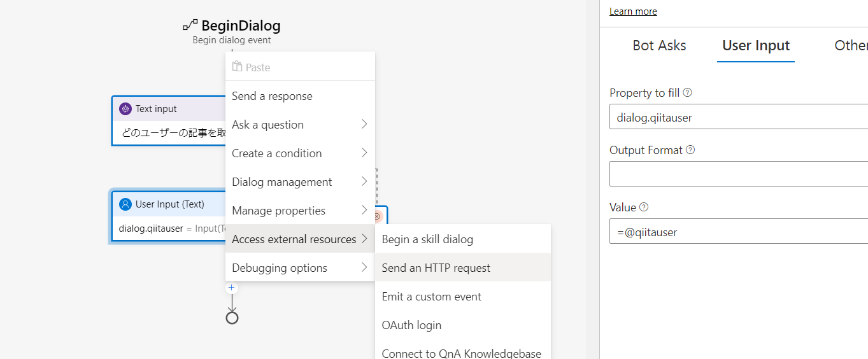Click the blue user icon on User Input
Viewport: 868px width, 359px height.
(x=125, y=204)
